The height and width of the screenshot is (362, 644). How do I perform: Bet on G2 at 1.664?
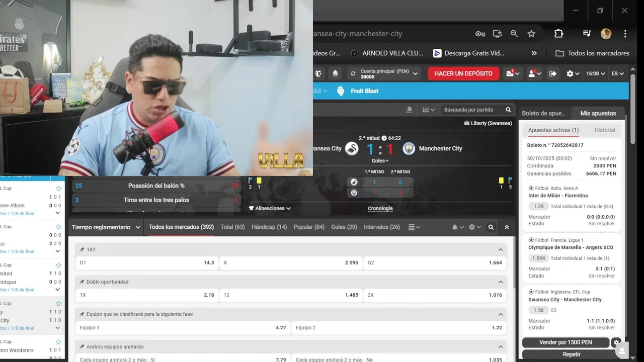click(435, 263)
